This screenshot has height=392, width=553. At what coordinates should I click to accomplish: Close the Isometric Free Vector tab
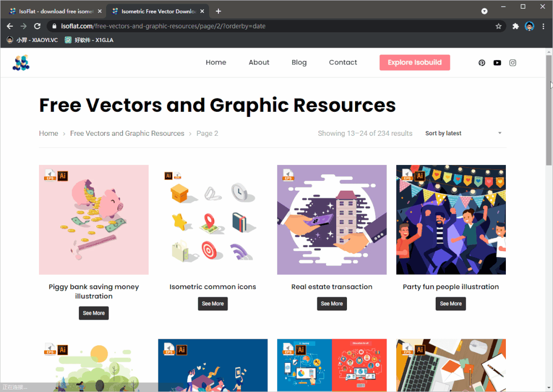(x=202, y=11)
